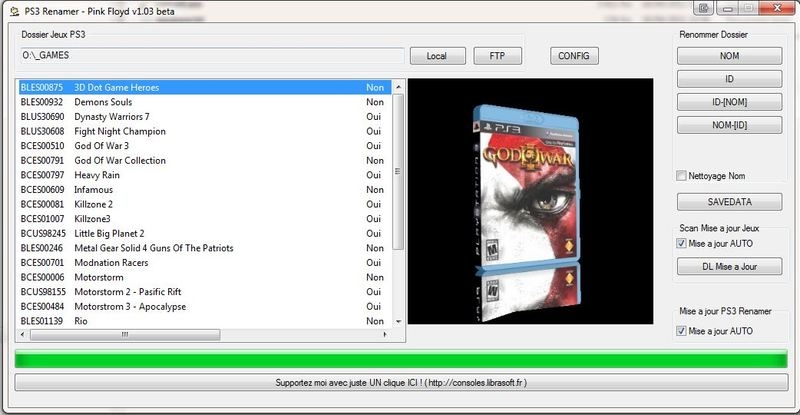Toggle Mise a jour AUTO under PS3 Renamer
800x415 pixels.
682,331
